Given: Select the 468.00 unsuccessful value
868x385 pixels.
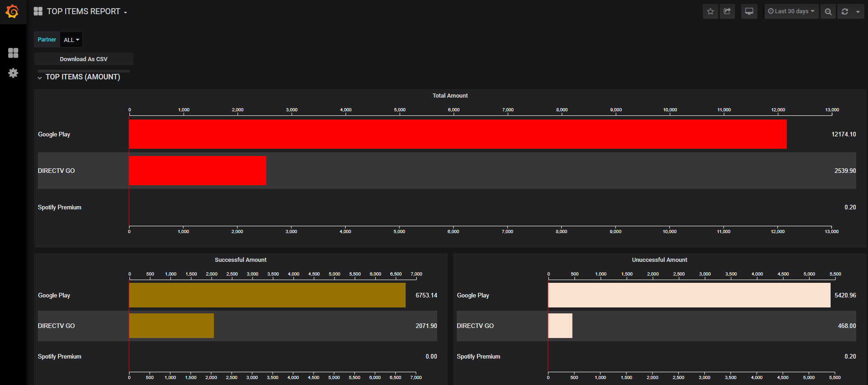Looking at the screenshot, I should [x=847, y=326].
